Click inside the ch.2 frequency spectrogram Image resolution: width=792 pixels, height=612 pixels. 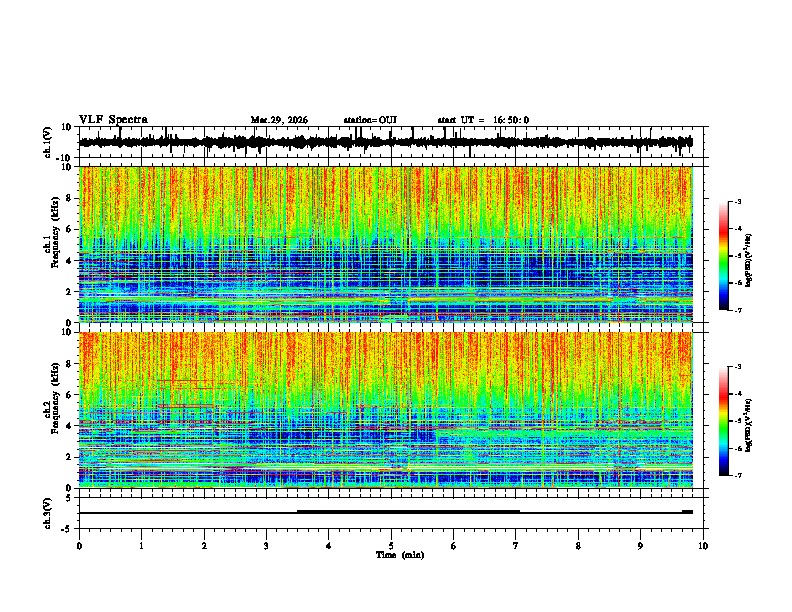(x=385, y=410)
